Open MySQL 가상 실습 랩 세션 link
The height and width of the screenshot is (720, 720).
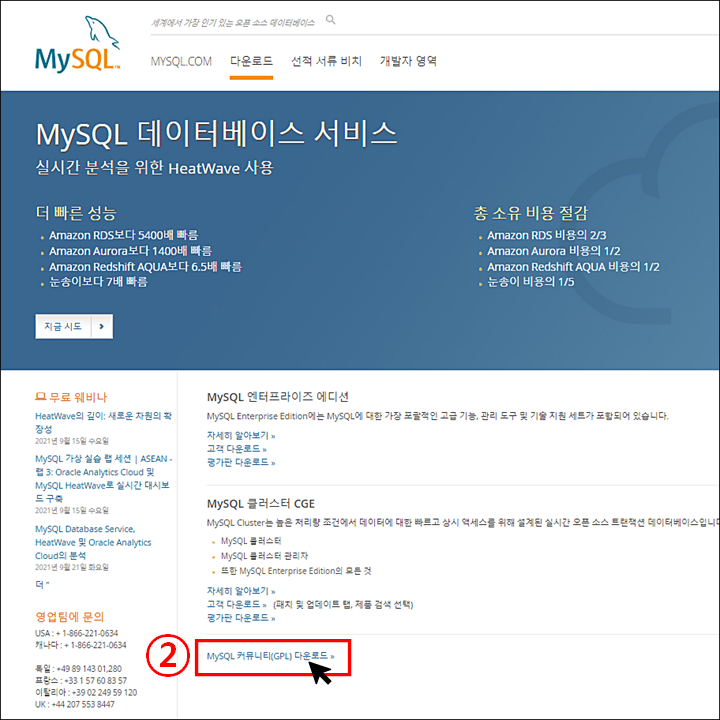point(103,478)
